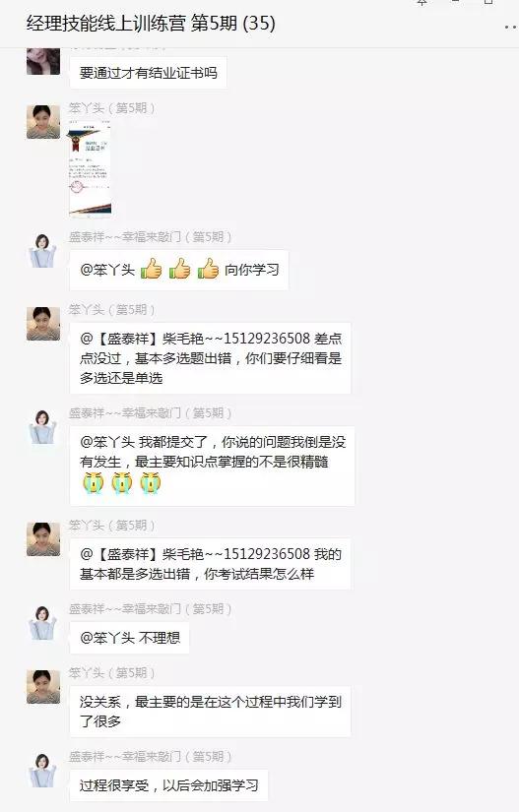The width and height of the screenshot is (519, 812).
Task: Open the more options ellipsis menu
Action: pos(511,27)
